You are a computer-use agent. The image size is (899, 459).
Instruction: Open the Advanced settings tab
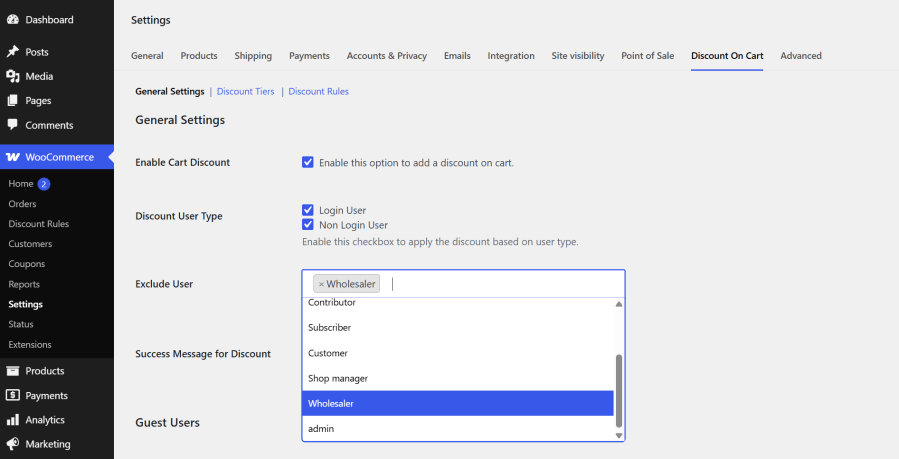tap(800, 56)
